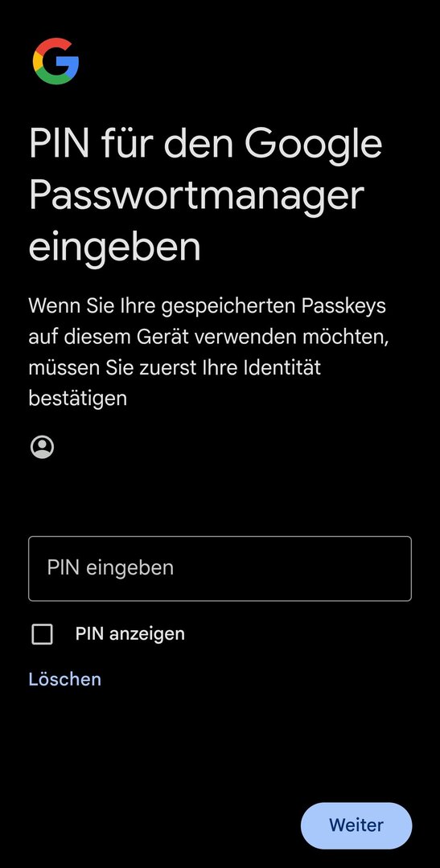Screen dimensions: 440x868
Task: Toggle PIN visibility using the square checkbox
Action: click(x=42, y=634)
